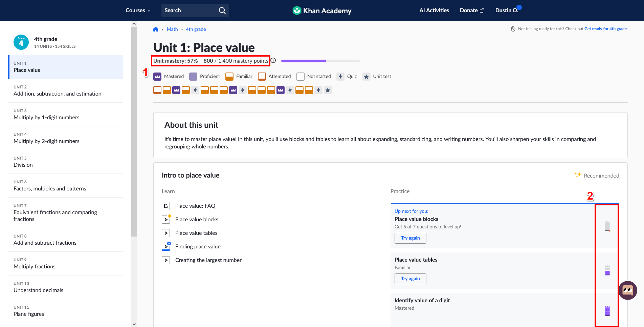Open the unit test star in the progress row
644x327 pixels.
coord(328,90)
